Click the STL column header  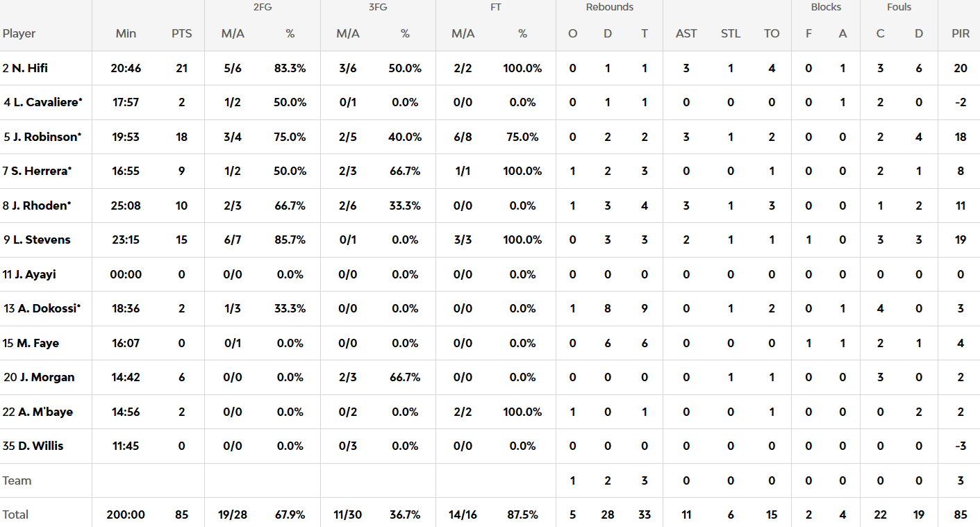coord(731,33)
